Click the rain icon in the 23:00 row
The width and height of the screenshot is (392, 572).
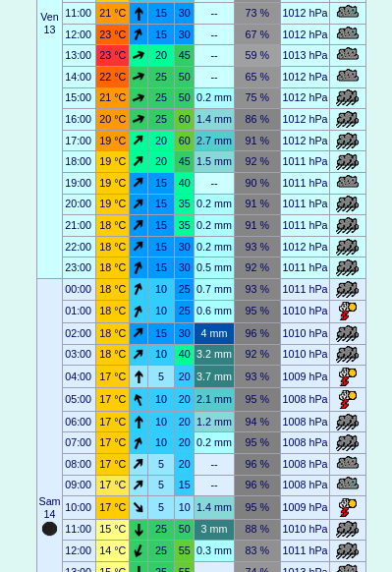348,267
